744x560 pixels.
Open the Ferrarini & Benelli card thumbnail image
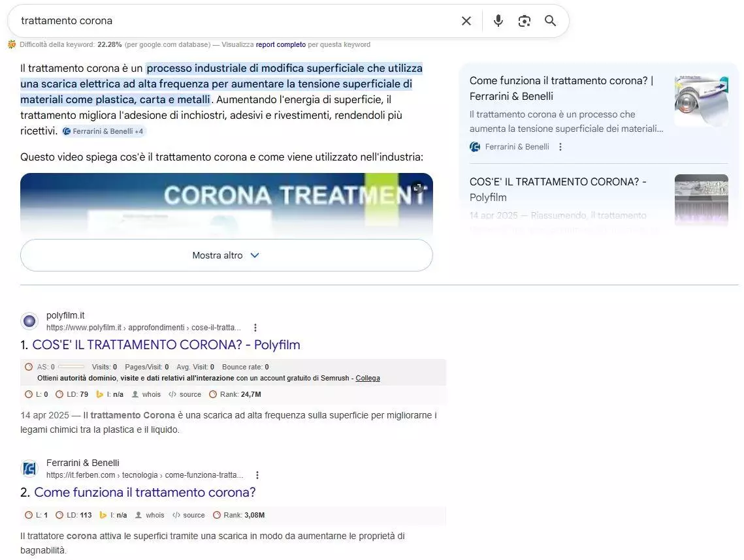click(x=702, y=101)
